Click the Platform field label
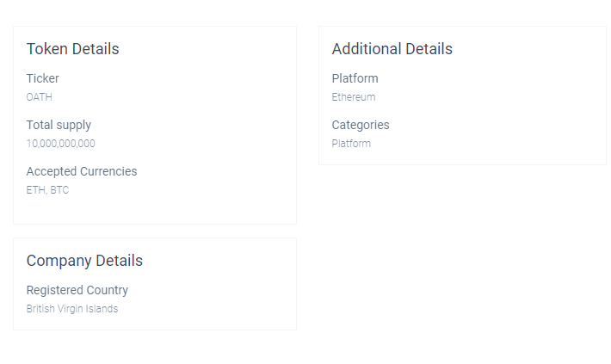The image size is (611, 364). 355,78
